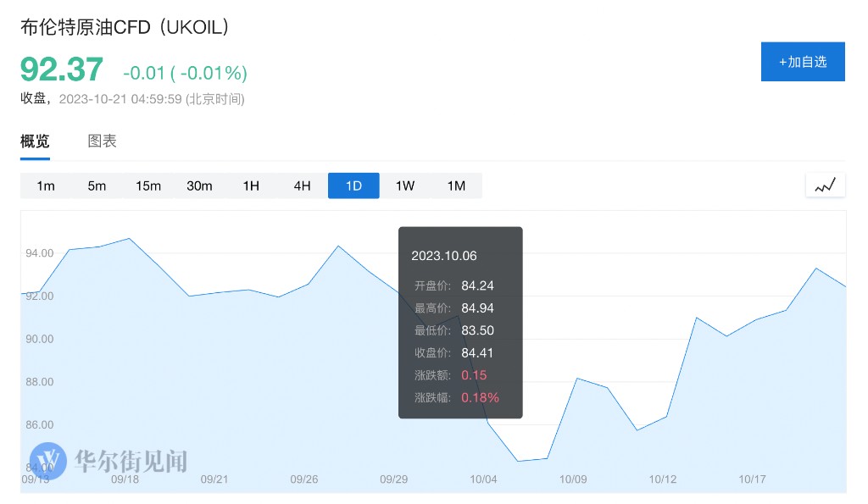The height and width of the screenshot is (504, 868).
Task: Click the 10/17 date axis label
Action: pos(753,479)
